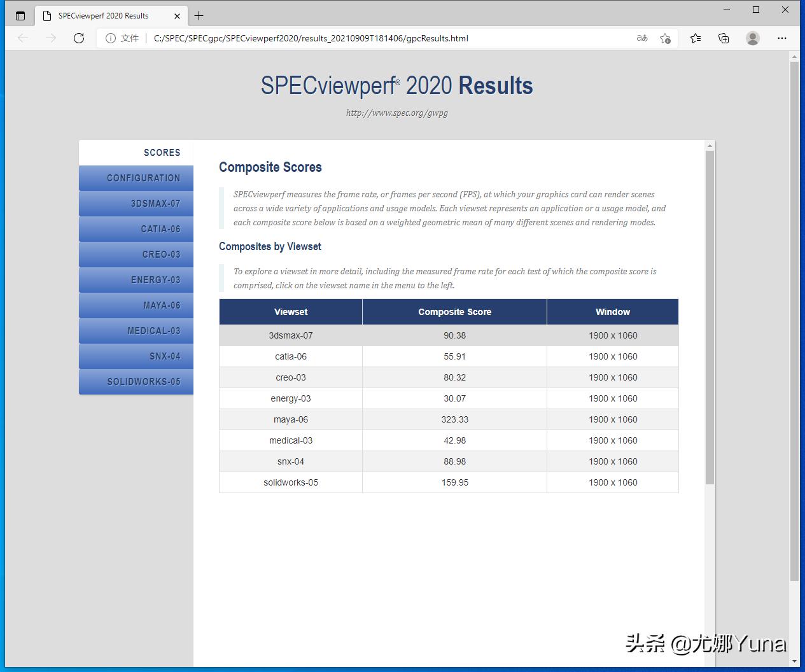This screenshot has height=672, width=805.
Task: Click the forward navigation arrow
Action: [x=51, y=38]
